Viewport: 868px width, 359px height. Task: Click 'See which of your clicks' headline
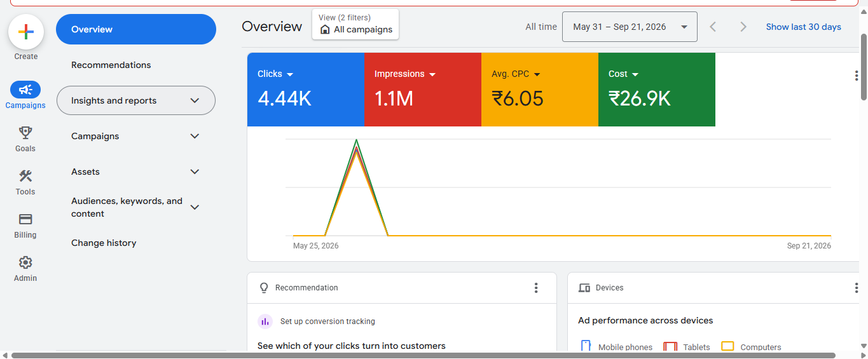(352, 346)
